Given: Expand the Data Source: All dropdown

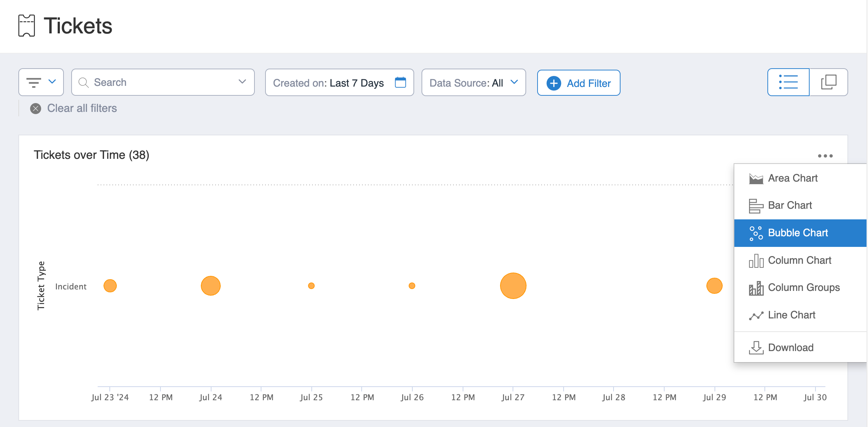Looking at the screenshot, I should pos(474,83).
